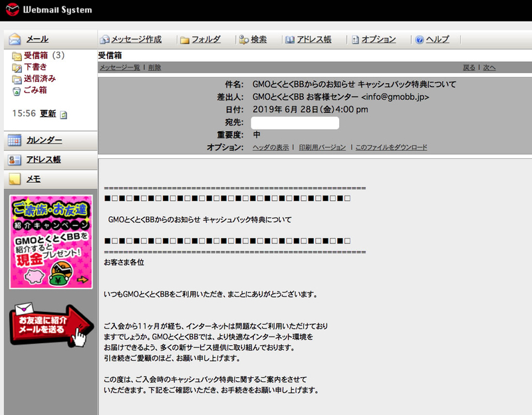532x415 pixels.
Task: Click the メッセージ作成 compose icon
Action: click(104, 40)
